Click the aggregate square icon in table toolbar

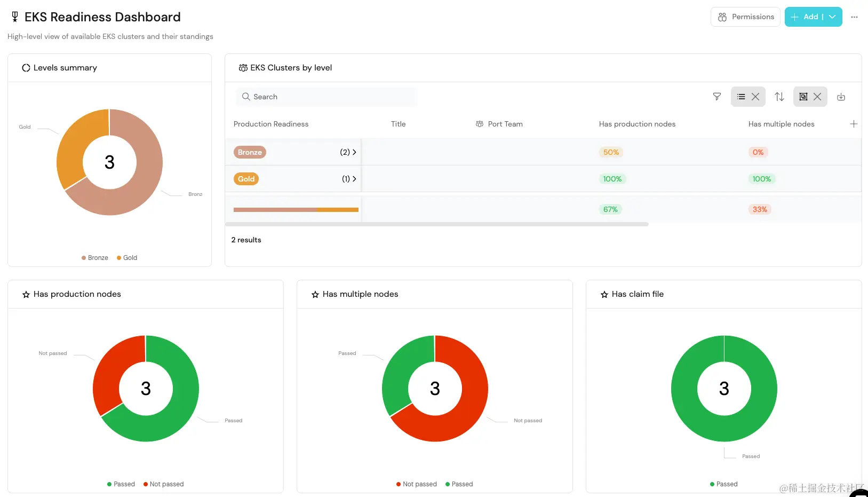tap(803, 97)
